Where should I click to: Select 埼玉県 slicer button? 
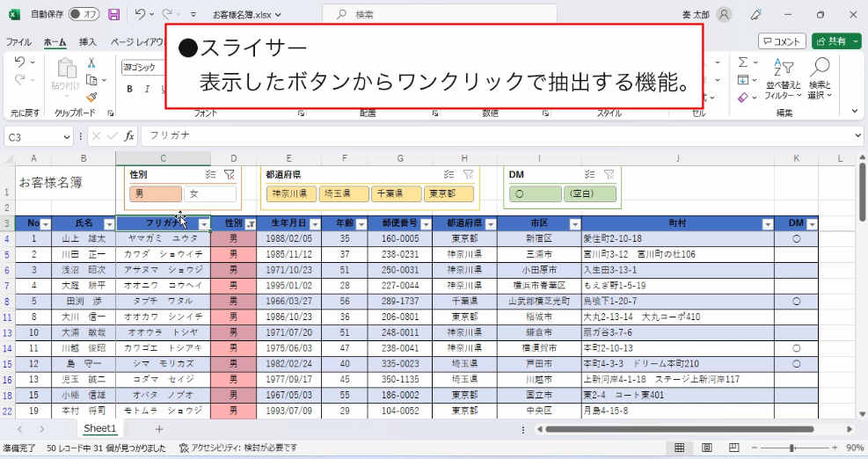tap(344, 193)
